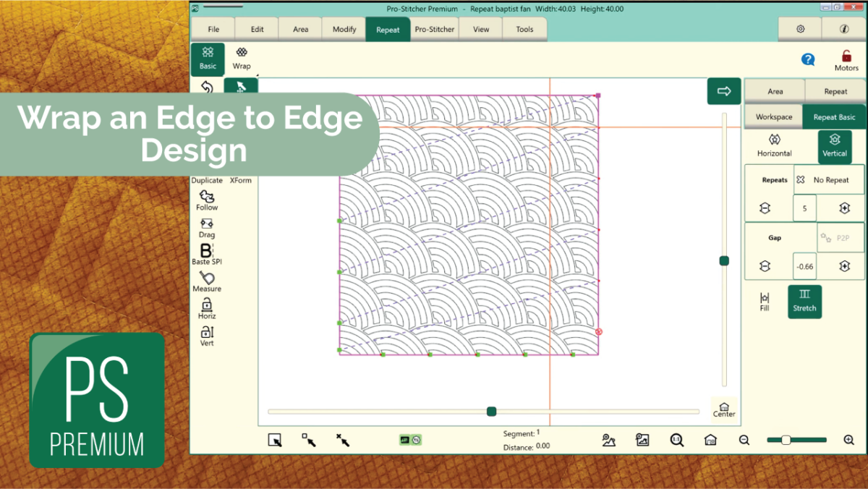Click the Motors button
This screenshot has height=489, width=868.
[x=846, y=59]
